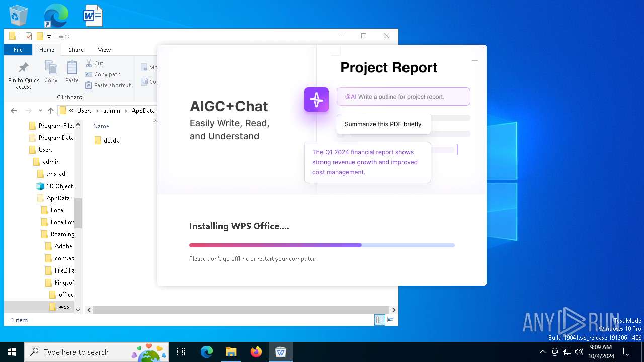Select ProgramData folder in tree
This screenshot has height=362, width=644.
[51, 138]
